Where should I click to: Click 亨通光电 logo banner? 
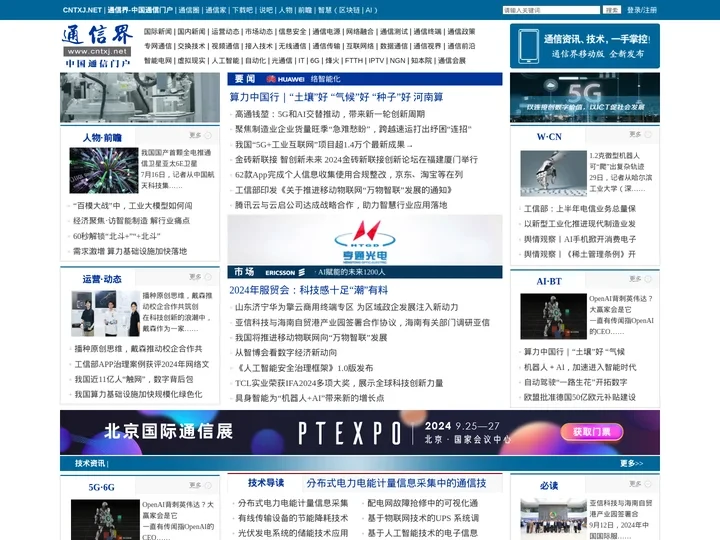365,240
